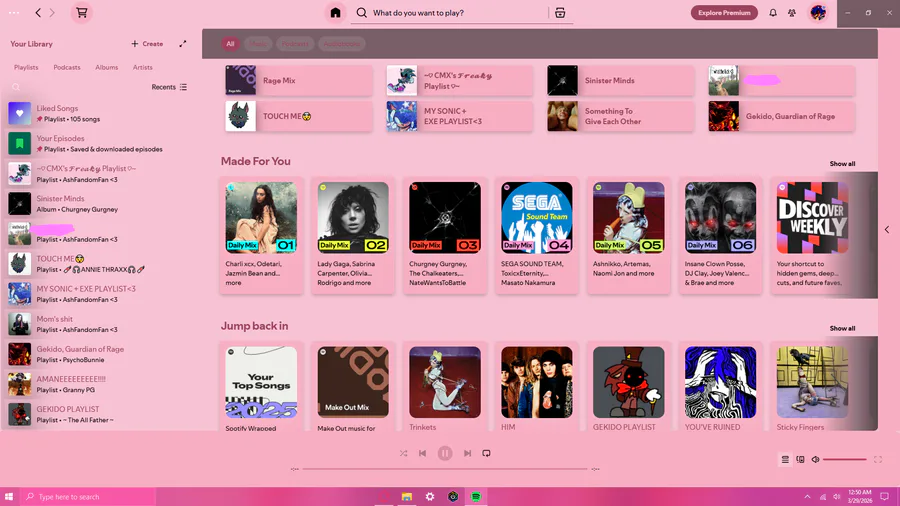Viewport: 900px width, 506px height.
Task: Open the Friend Activity icon
Action: coord(792,13)
